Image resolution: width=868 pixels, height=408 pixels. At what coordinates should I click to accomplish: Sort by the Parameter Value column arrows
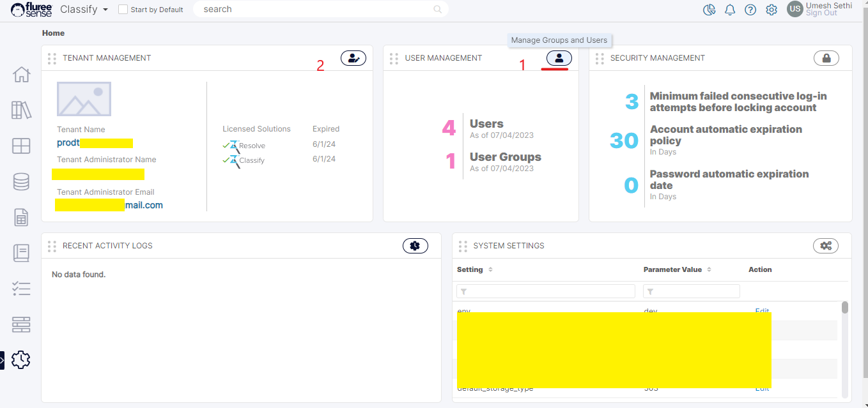click(709, 270)
